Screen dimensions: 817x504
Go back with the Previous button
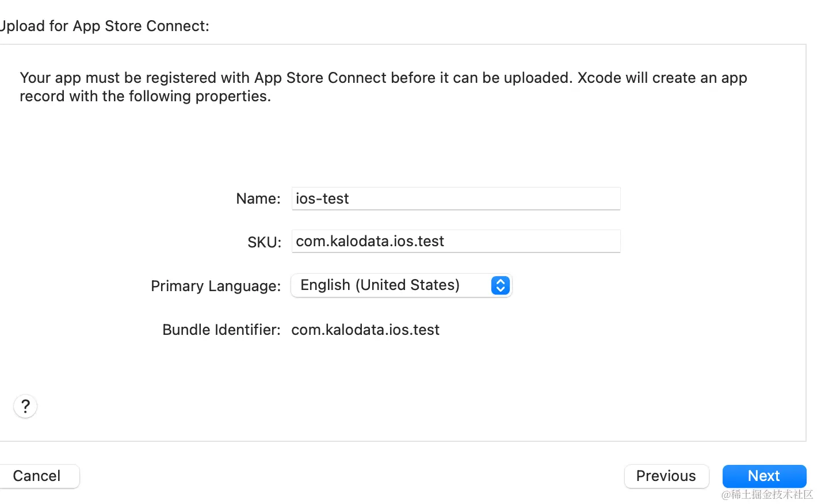666,476
